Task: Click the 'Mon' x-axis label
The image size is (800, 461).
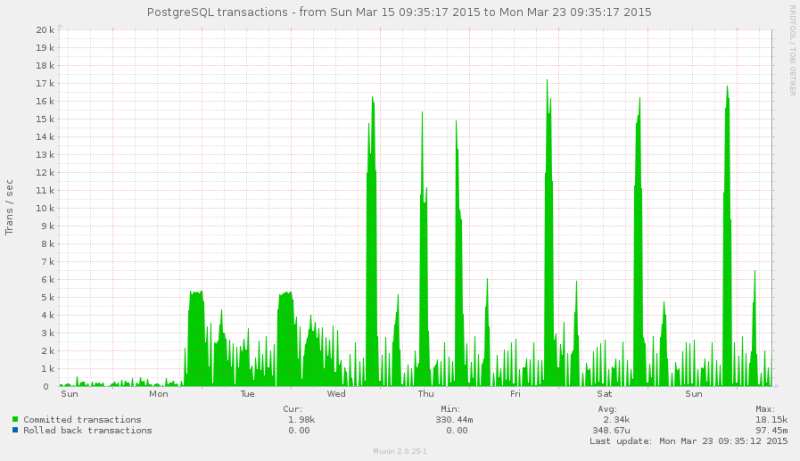Action: [x=158, y=394]
